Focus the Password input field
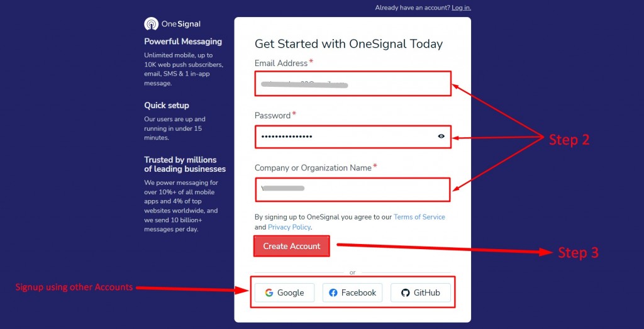The height and width of the screenshot is (329, 644). [x=353, y=137]
